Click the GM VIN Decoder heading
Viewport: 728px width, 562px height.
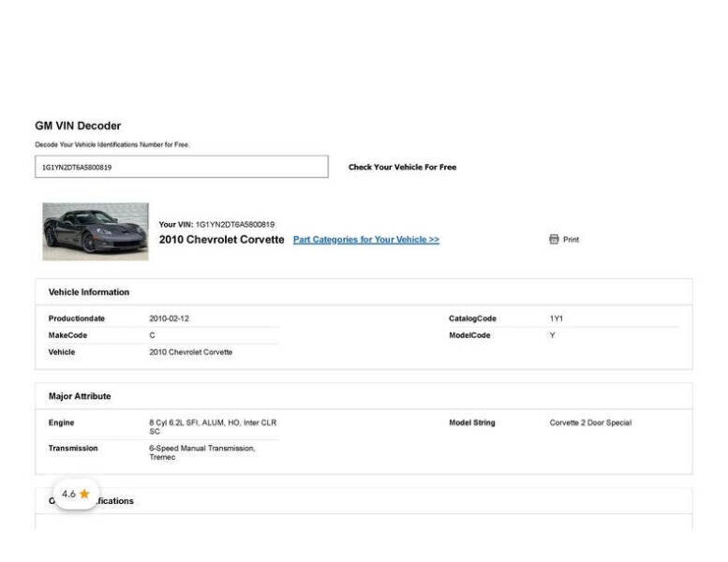coord(78,126)
